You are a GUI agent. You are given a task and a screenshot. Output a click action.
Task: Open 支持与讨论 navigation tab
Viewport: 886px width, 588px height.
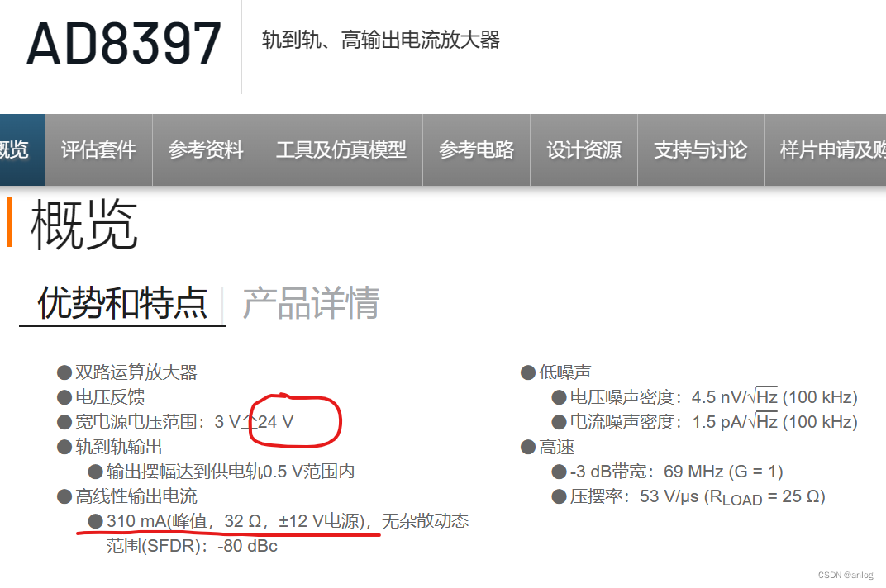(x=701, y=149)
